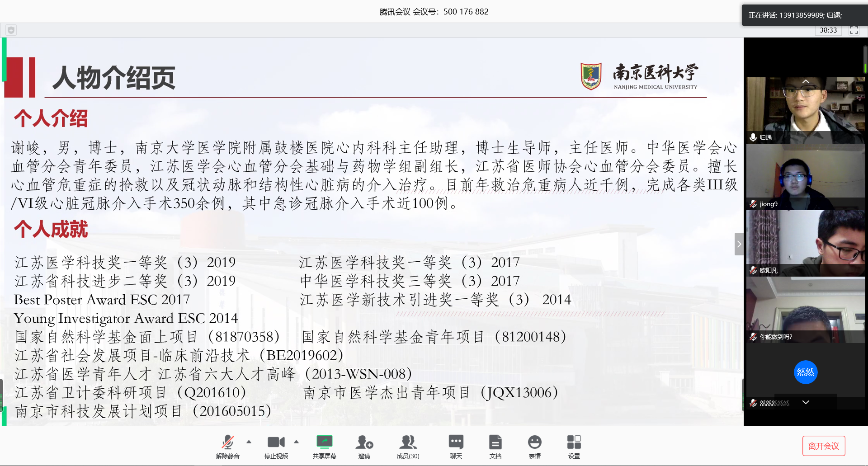Screen dimensions: 868x466
Task: Unmute microphone with 解除静音 button
Action: click(227, 446)
